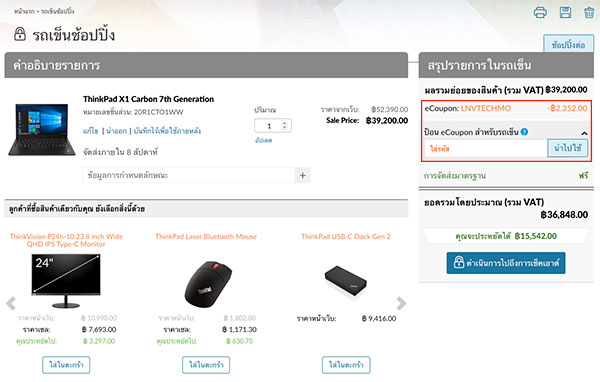
Task: Apply the eCoupon code button
Action: pos(567,148)
